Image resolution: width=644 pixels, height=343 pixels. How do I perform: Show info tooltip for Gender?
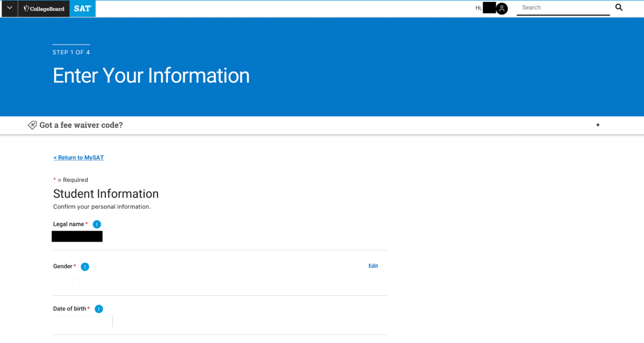pos(85,267)
